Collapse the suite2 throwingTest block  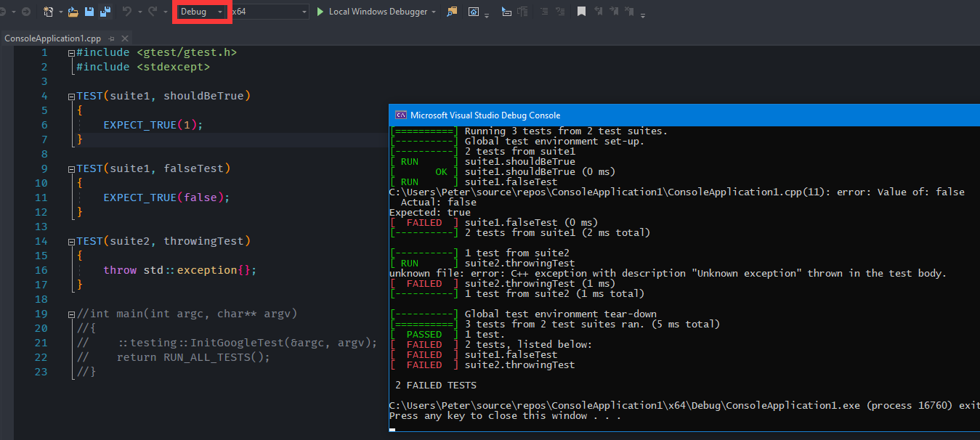[x=70, y=242]
